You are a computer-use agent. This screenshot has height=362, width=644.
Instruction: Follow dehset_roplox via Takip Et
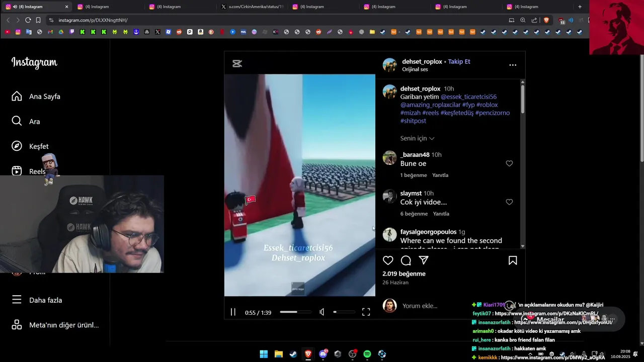click(x=459, y=61)
